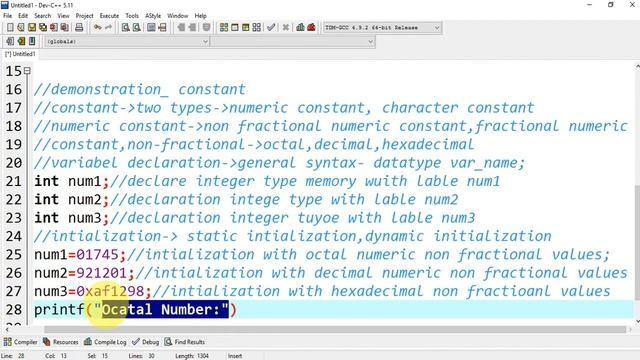Open the AStyle menu

153,16
